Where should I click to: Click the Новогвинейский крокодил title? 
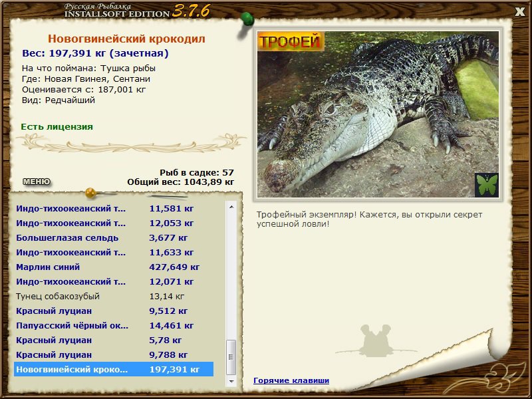point(126,39)
